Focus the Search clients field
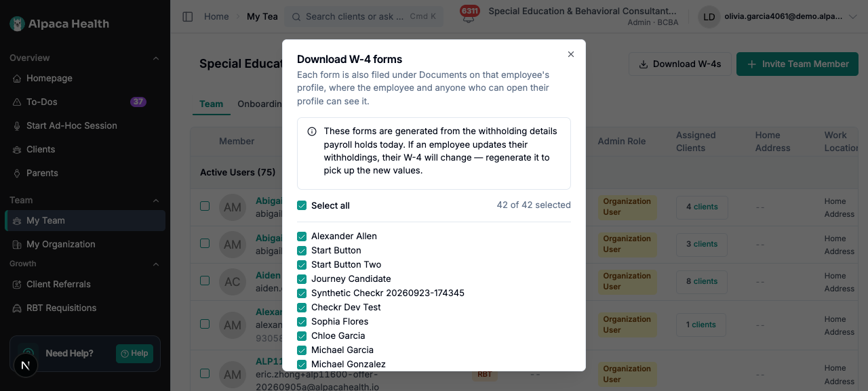Image resolution: width=868 pixels, height=391 pixels. click(x=363, y=16)
